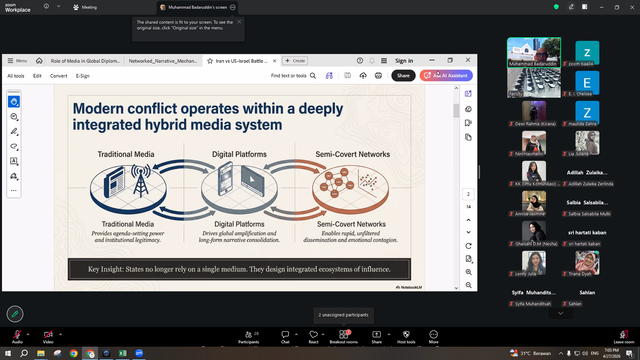Viewport: 640px width, 360px height.
Task: Click the Acrobat Home icon
Action: point(39,61)
